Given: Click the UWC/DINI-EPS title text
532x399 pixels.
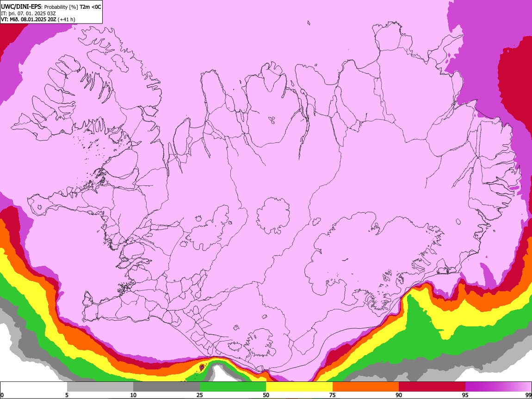Looking at the screenshot, I should pyautogui.click(x=21, y=7).
